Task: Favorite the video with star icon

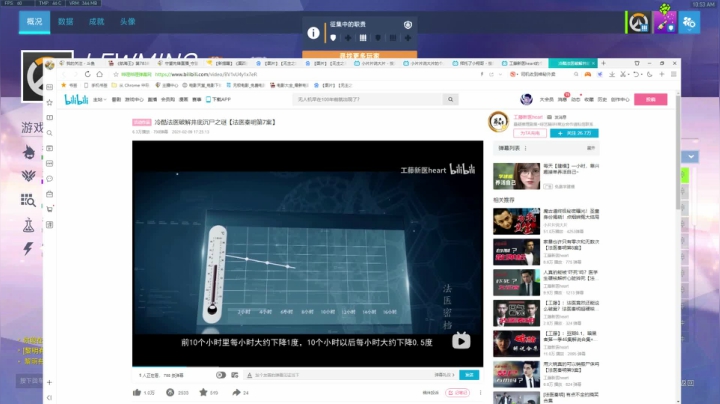Action: click(203, 392)
